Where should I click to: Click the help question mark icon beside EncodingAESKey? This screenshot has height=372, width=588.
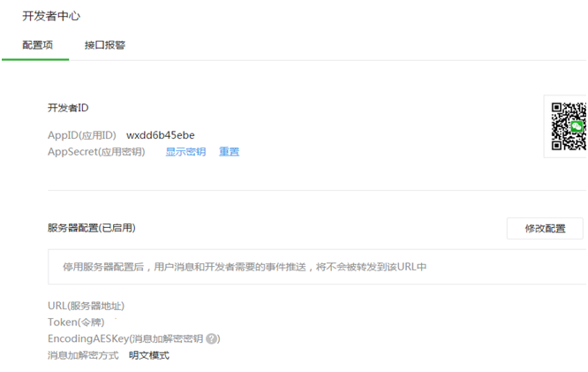[x=212, y=338]
